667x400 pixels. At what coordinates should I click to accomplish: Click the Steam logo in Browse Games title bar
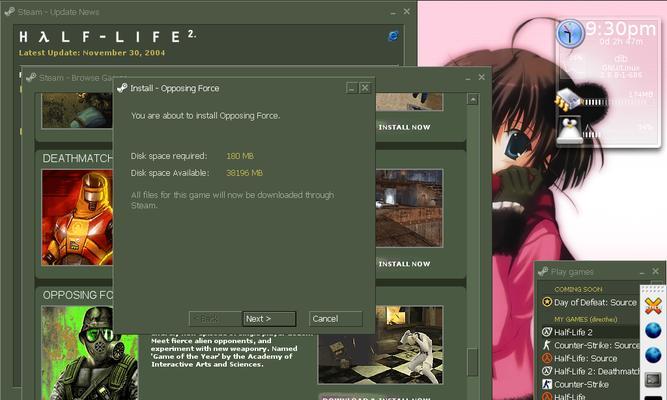pos(31,77)
